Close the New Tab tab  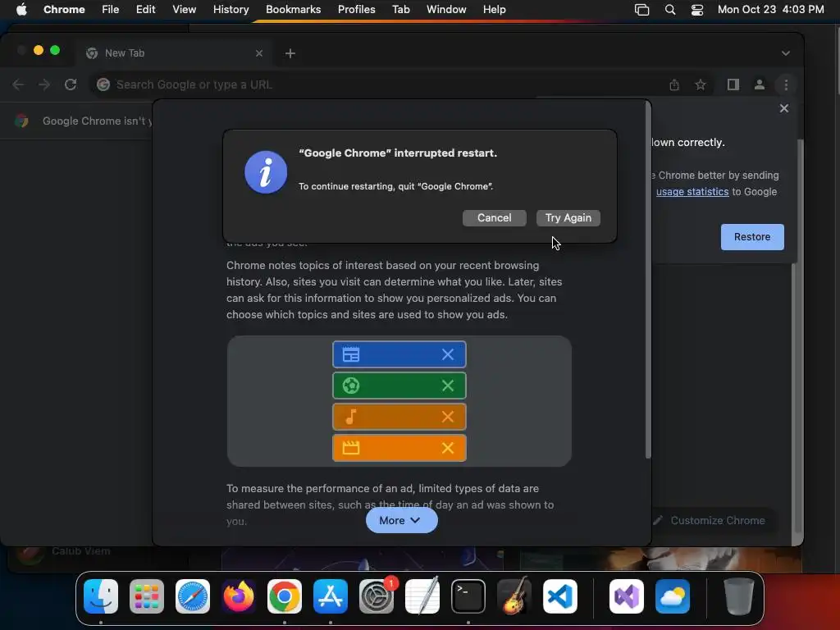pos(259,53)
